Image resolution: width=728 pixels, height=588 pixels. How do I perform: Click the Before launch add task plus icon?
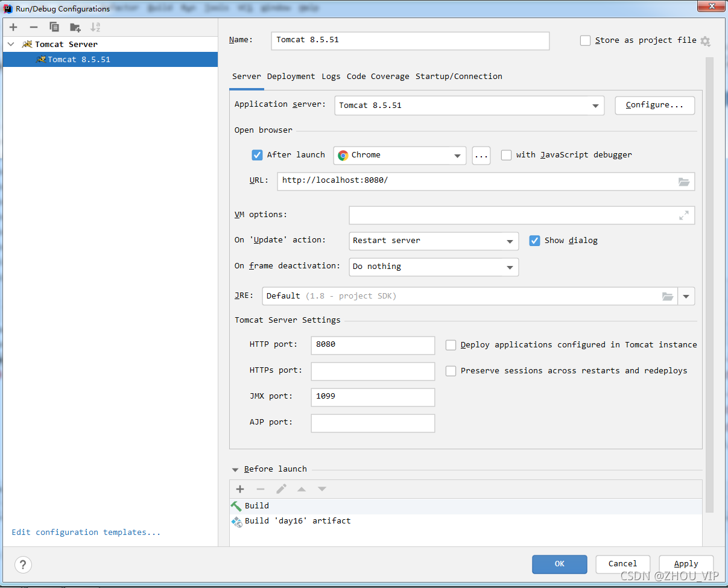point(240,489)
